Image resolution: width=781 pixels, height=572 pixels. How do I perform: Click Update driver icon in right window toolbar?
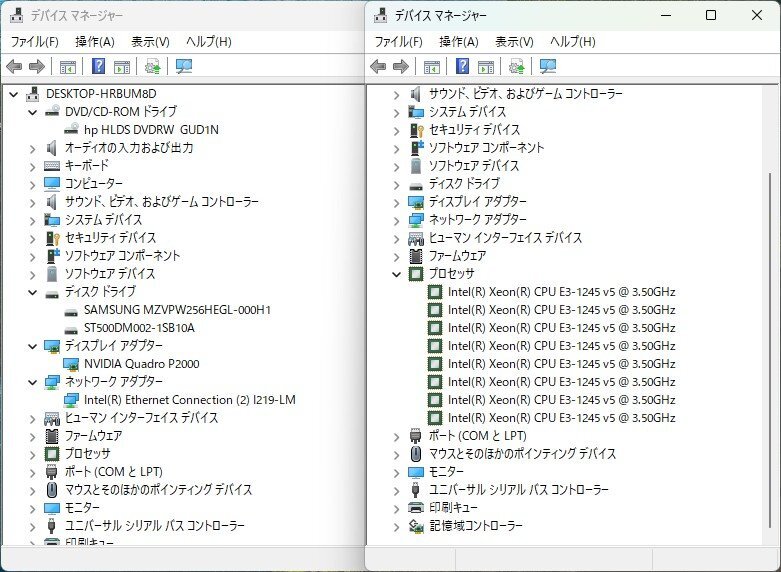tap(517, 66)
